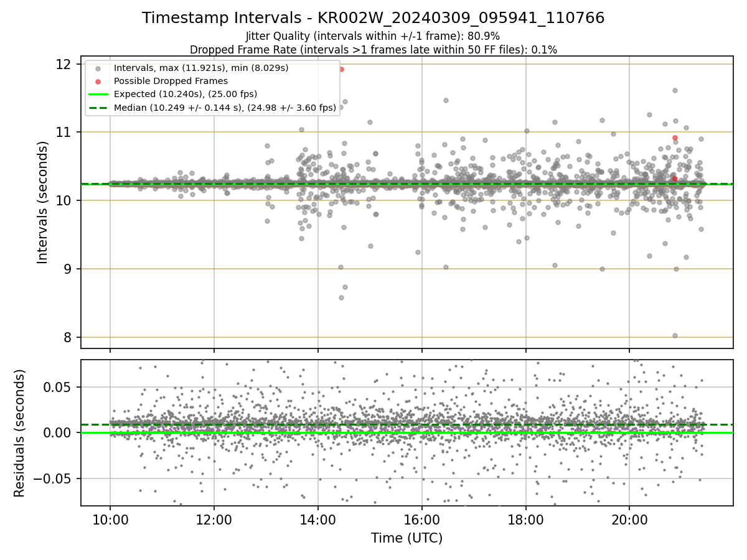Click the solid green line sample in the legend
Screen dimensions: 747x560
tap(98, 94)
